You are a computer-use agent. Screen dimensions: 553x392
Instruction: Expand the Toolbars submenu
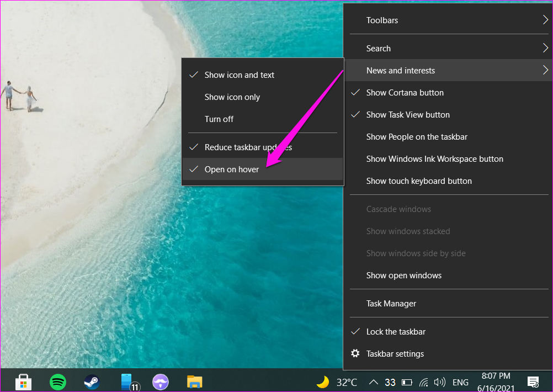pyautogui.click(x=382, y=20)
